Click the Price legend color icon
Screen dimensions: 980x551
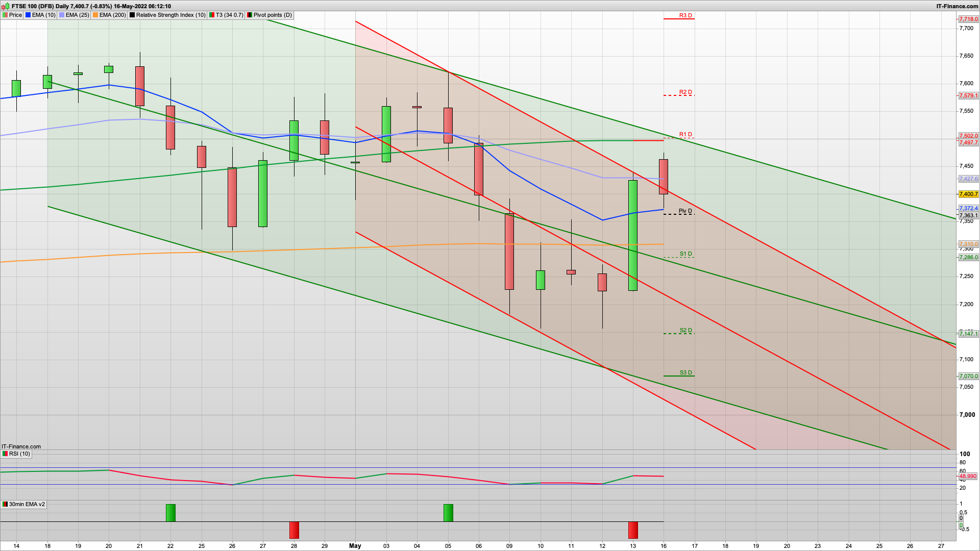pos(5,15)
